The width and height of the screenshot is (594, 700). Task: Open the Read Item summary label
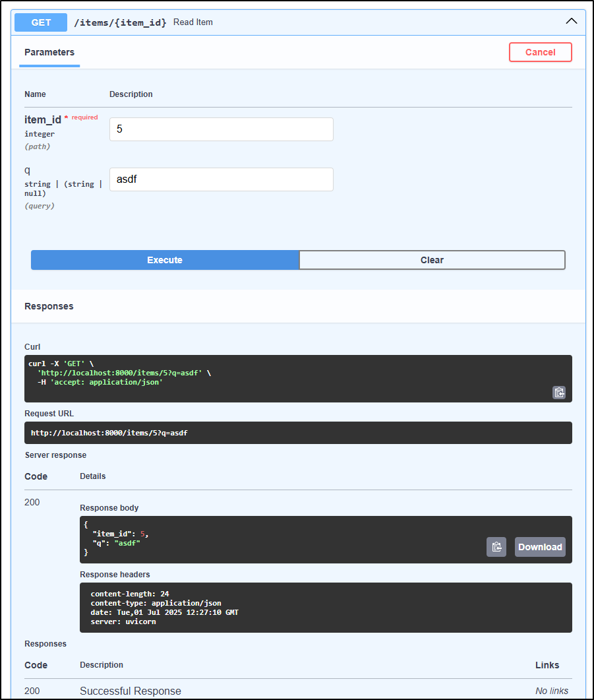tap(193, 22)
